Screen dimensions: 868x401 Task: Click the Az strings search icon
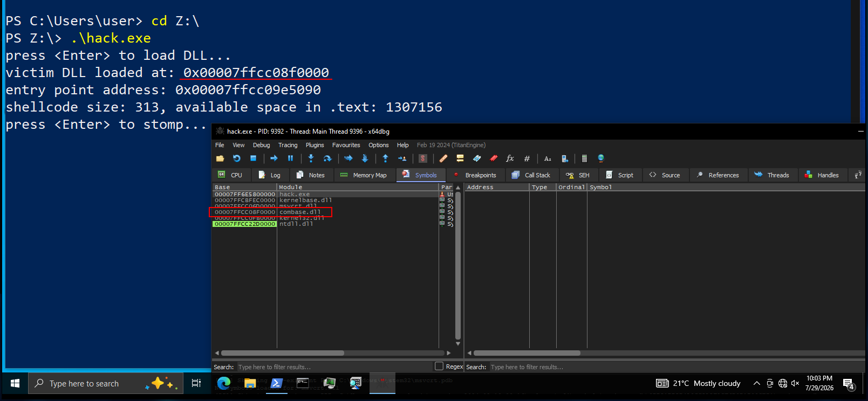pyautogui.click(x=548, y=158)
